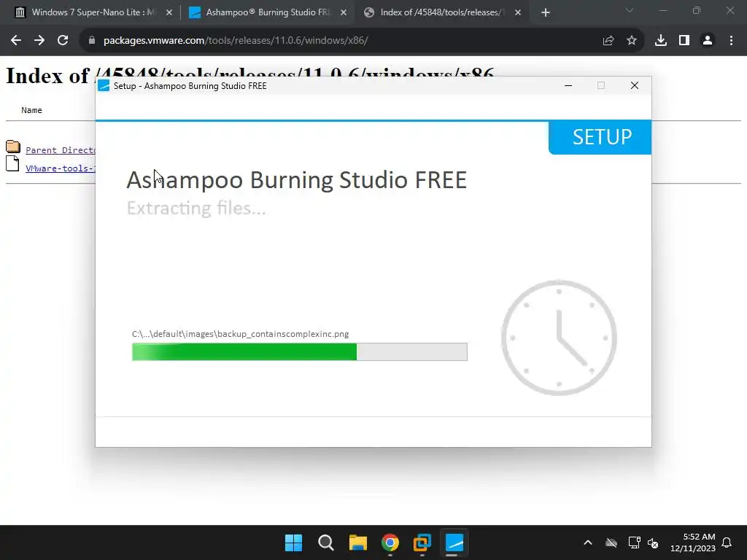Open the Chrome profile icon
747x560 pixels.
point(708,41)
